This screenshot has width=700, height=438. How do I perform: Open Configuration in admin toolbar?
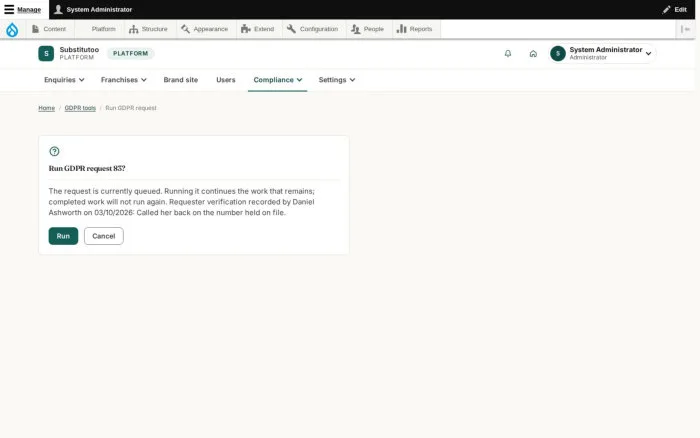point(313,29)
